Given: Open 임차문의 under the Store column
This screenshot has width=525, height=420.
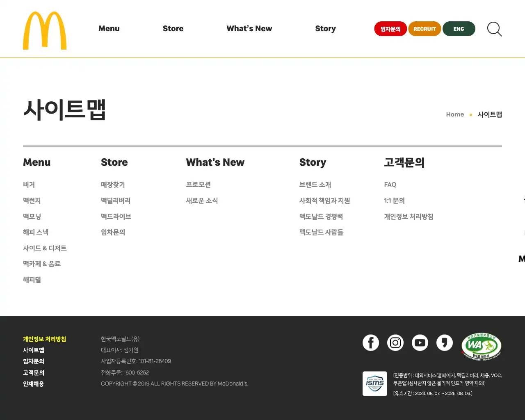Looking at the screenshot, I should point(113,232).
